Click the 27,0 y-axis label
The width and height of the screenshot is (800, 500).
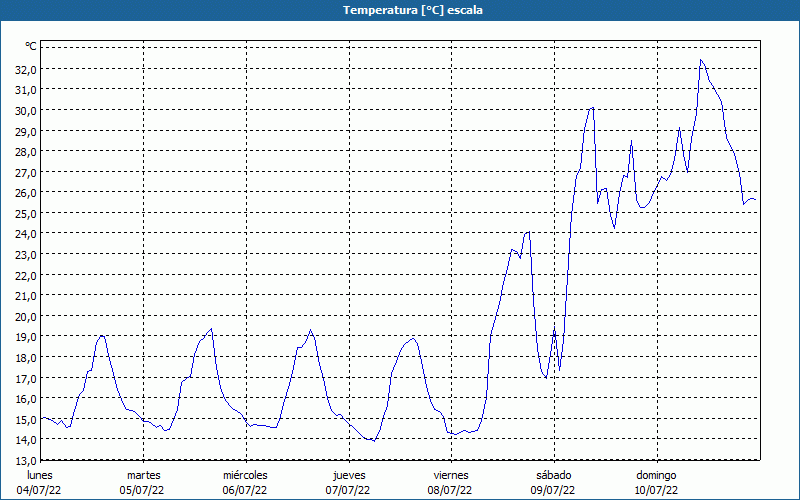pyautogui.click(x=26, y=172)
